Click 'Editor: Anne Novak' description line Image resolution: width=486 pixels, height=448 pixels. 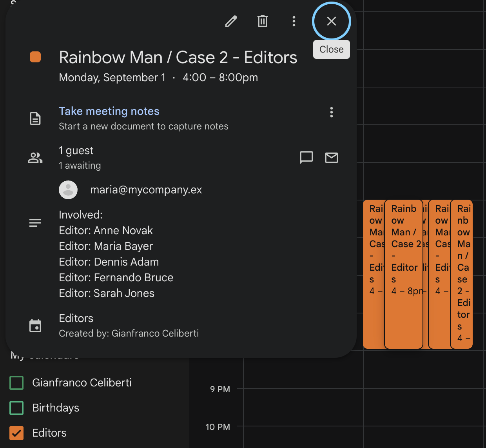coord(106,230)
